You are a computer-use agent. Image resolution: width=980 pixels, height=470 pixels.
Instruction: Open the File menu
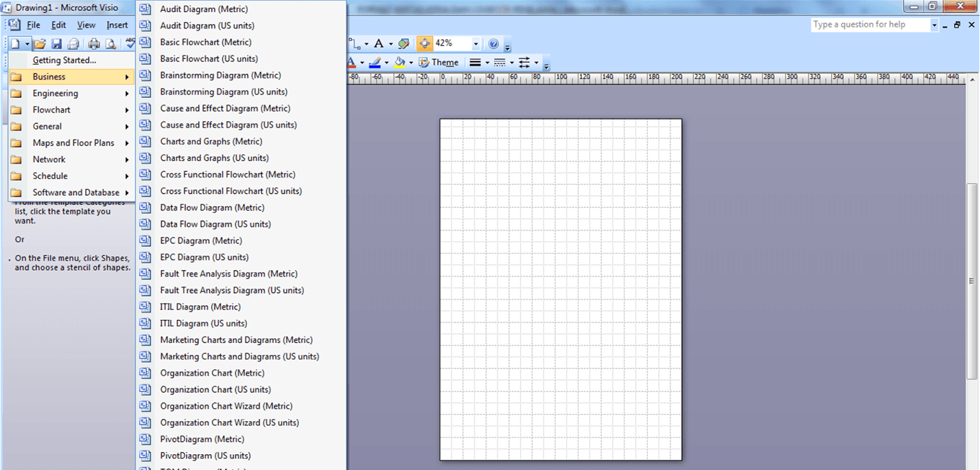point(34,25)
